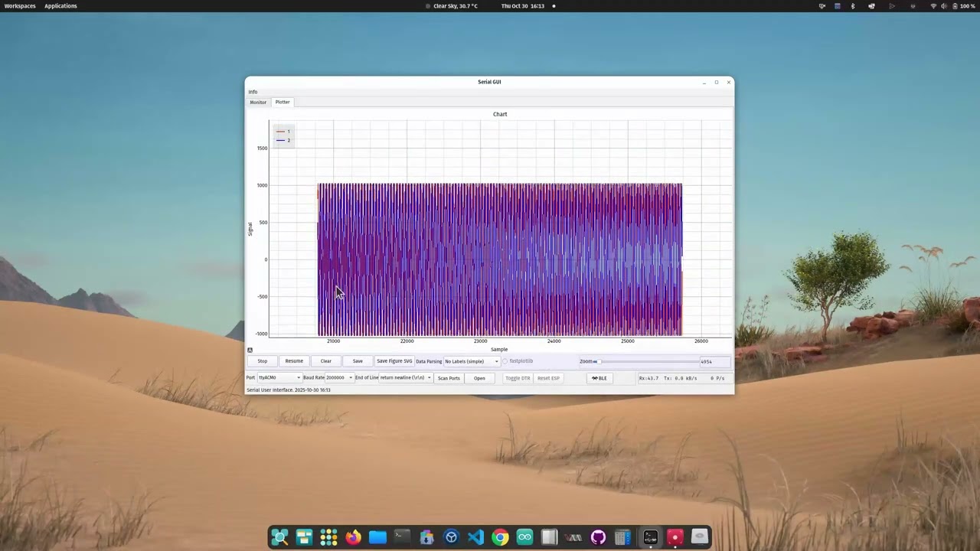
Task: Click Save Figure SVG
Action: coord(394,361)
